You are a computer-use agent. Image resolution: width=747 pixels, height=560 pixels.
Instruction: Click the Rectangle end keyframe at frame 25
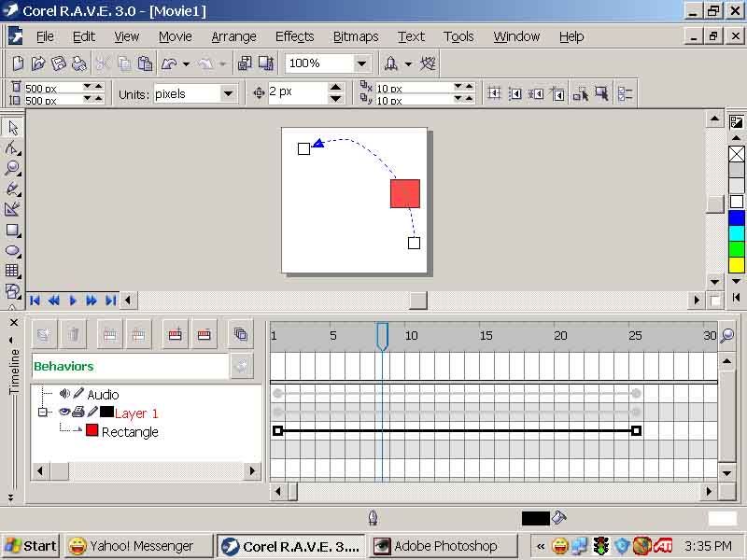[636, 431]
